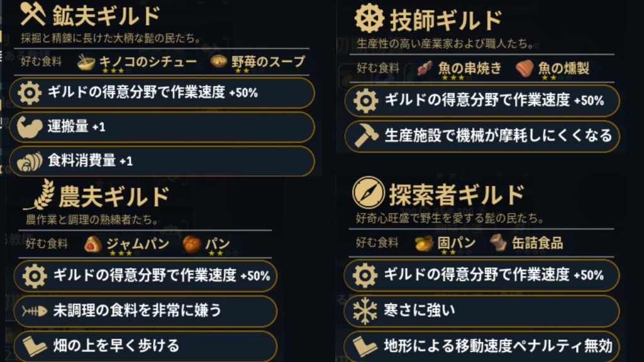
Task: Select the 未調理の食料を非常に嫌う trait
Action: click(x=145, y=310)
